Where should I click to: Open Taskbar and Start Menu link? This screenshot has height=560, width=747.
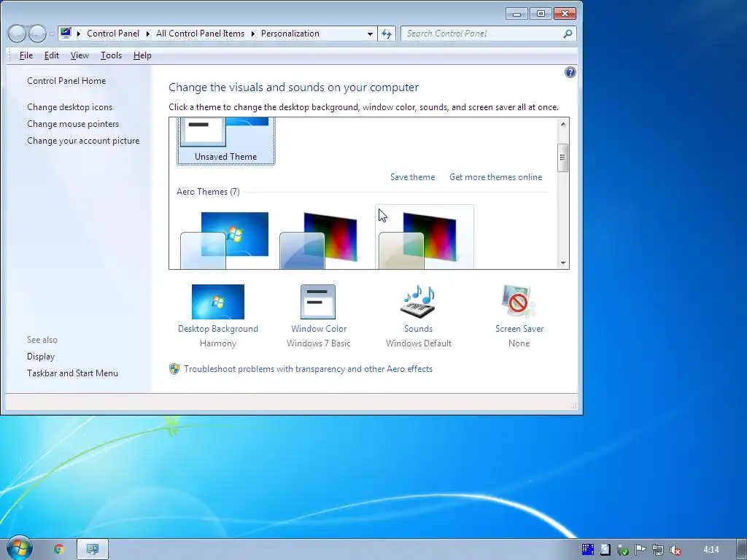72,373
